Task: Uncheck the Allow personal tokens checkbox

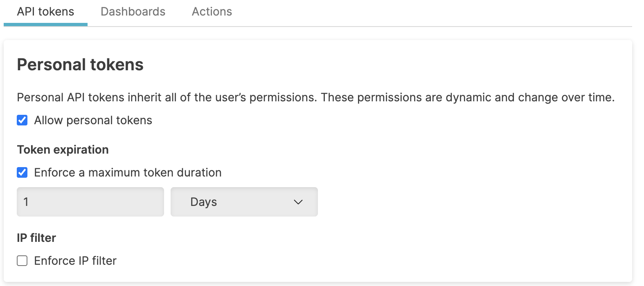Action: click(22, 120)
